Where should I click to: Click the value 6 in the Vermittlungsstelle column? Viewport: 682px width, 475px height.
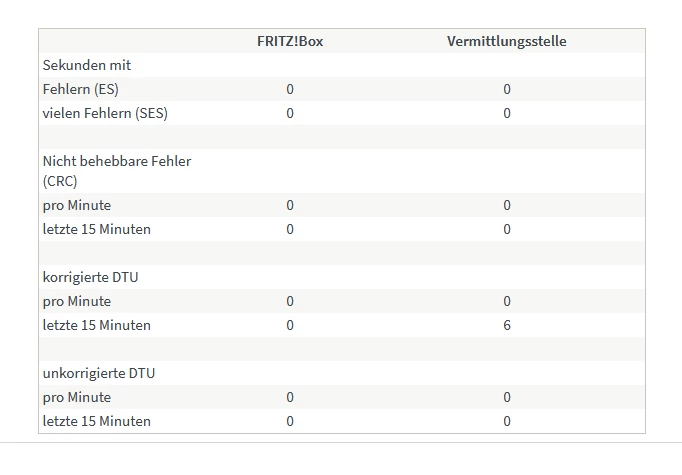point(507,325)
